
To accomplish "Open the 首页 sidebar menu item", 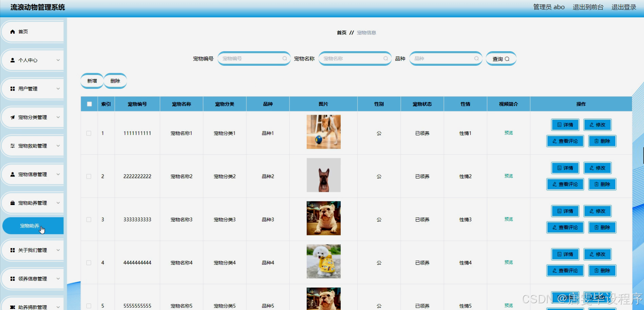I will pos(33,32).
